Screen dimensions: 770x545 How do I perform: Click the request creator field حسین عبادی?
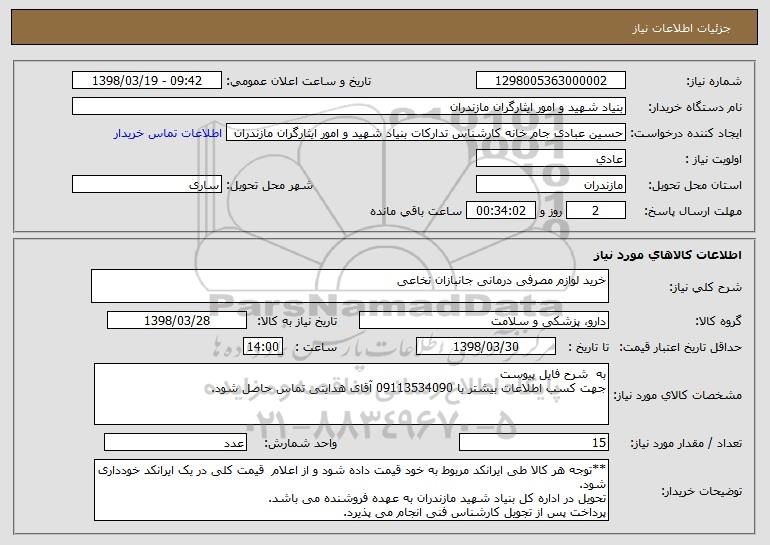[x=426, y=133]
